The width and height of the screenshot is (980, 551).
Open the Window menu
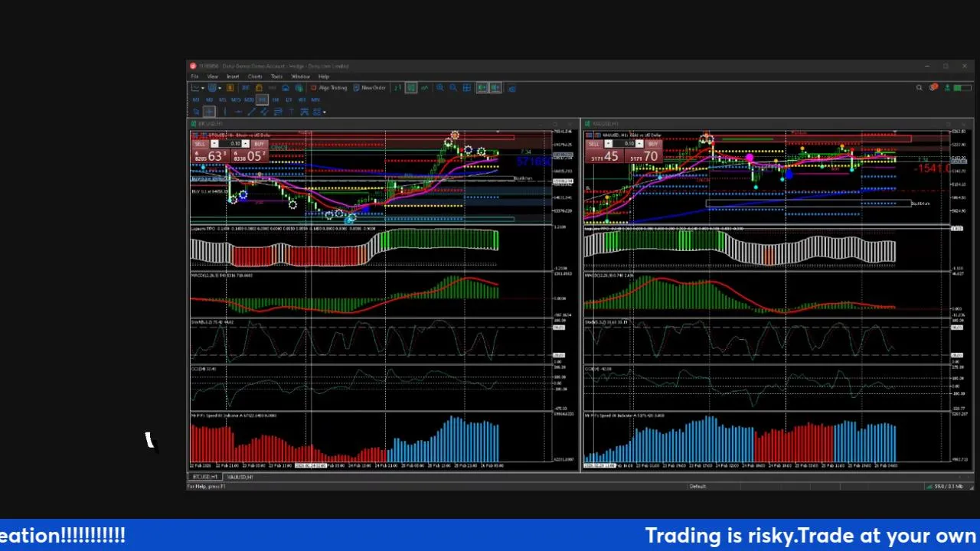click(300, 77)
